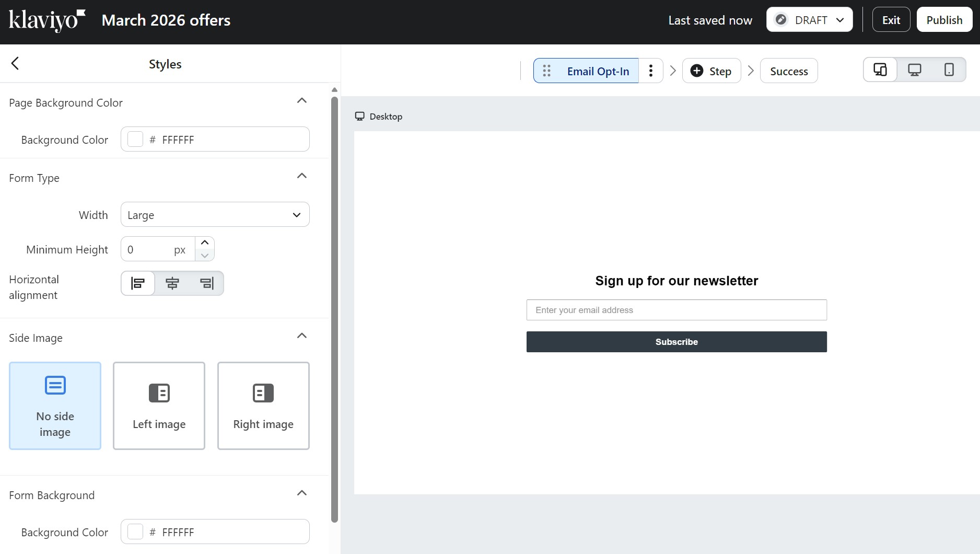Increase Minimum Height with the up arrow
The image size is (980, 554).
pos(204,242)
